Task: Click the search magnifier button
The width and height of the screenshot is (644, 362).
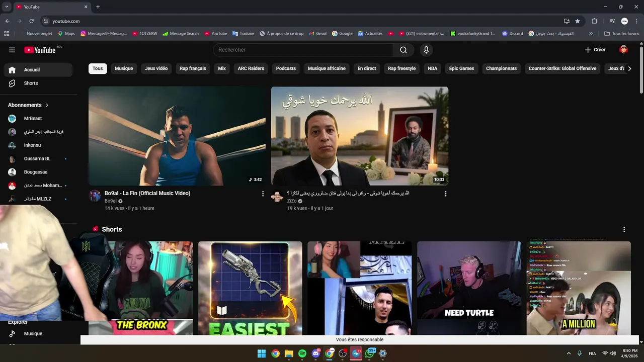Action: pos(404,50)
